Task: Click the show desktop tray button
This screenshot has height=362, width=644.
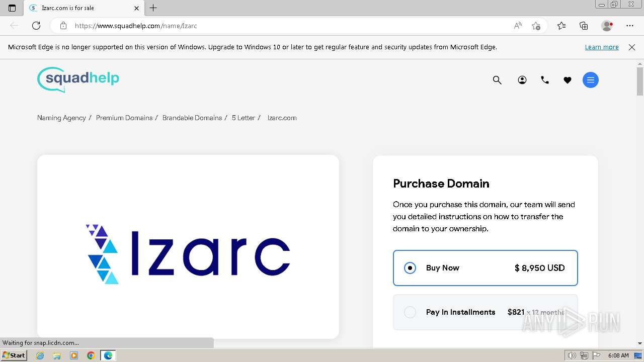Action: point(638,355)
